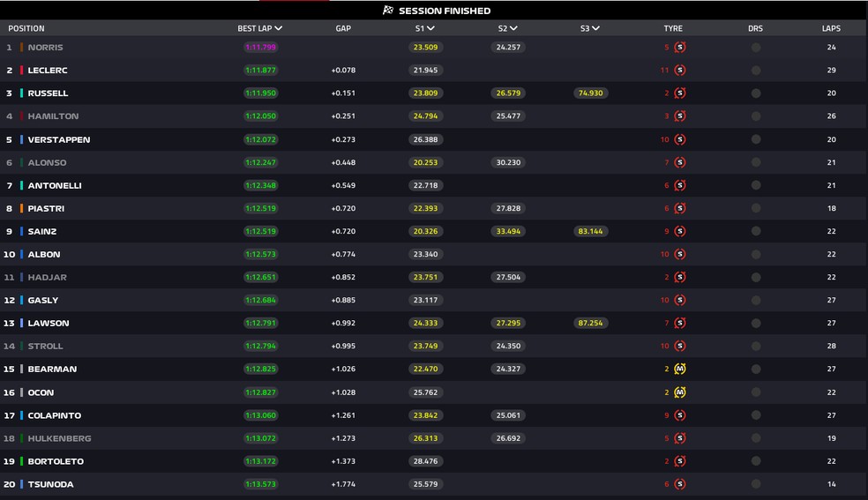Click Albon's DRS indicator dot
868x500 pixels.
(756, 255)
